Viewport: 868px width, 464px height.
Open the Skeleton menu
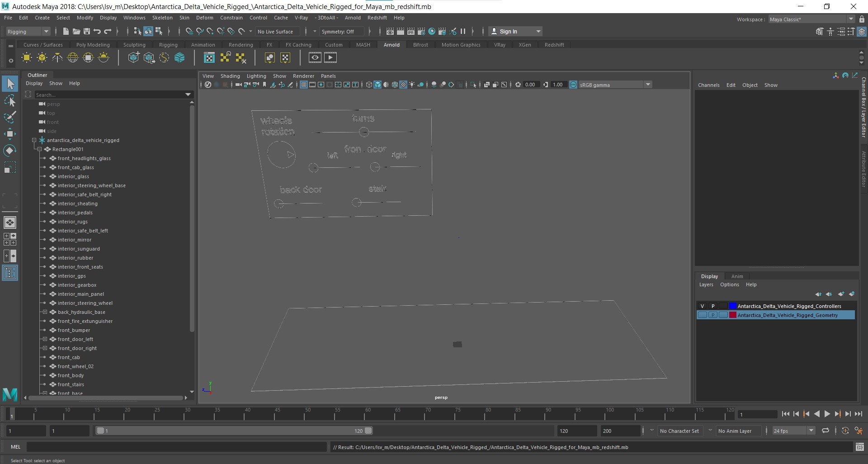[162, 18]
